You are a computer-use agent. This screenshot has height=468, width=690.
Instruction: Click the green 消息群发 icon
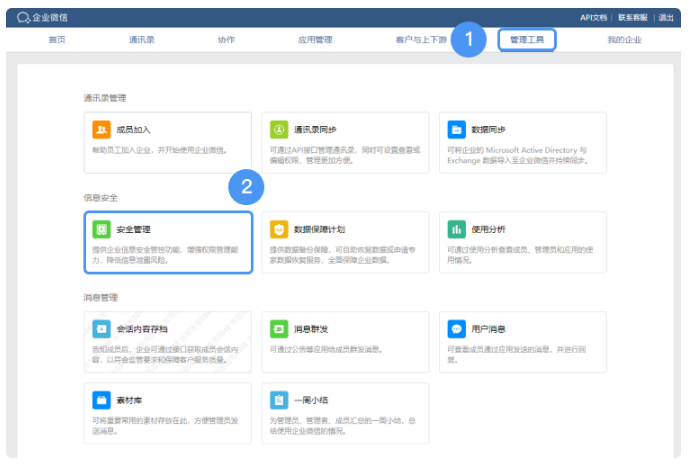coord(279,328)
